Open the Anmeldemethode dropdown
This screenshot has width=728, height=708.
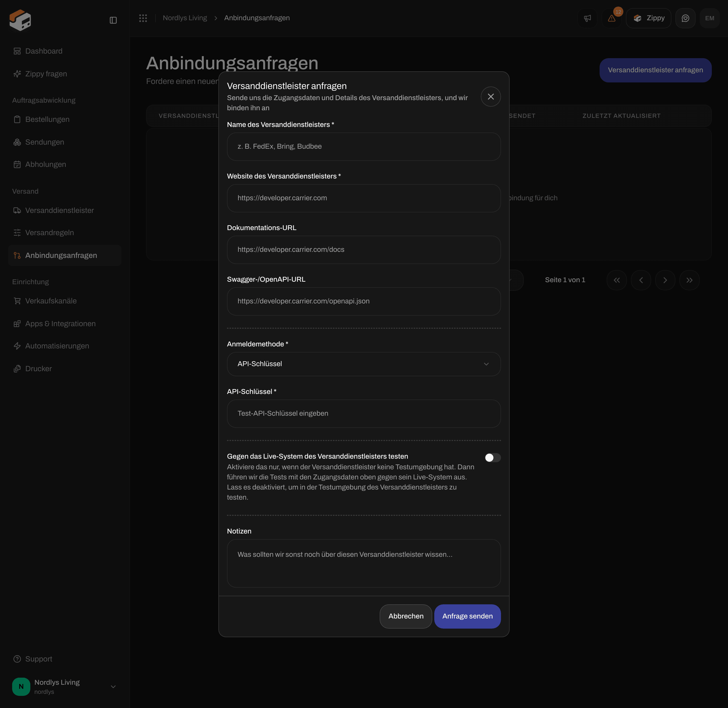tap(364, 364)
